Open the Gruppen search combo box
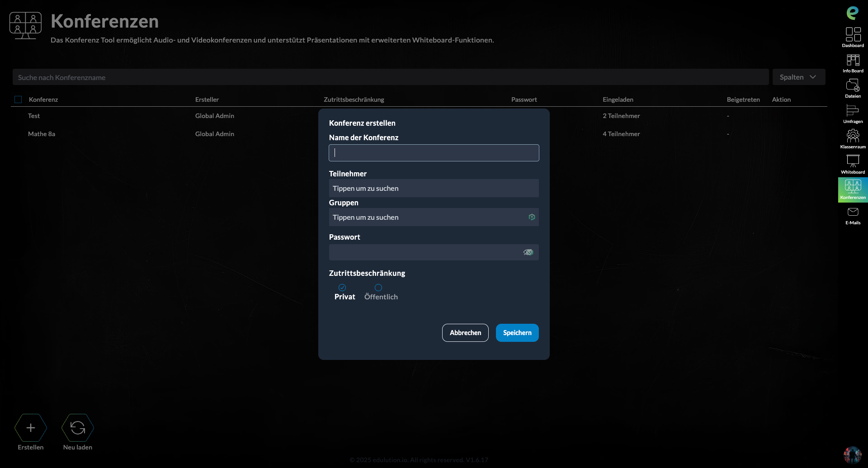The width and height of the screenshot is (868, 468). (427, 217)
